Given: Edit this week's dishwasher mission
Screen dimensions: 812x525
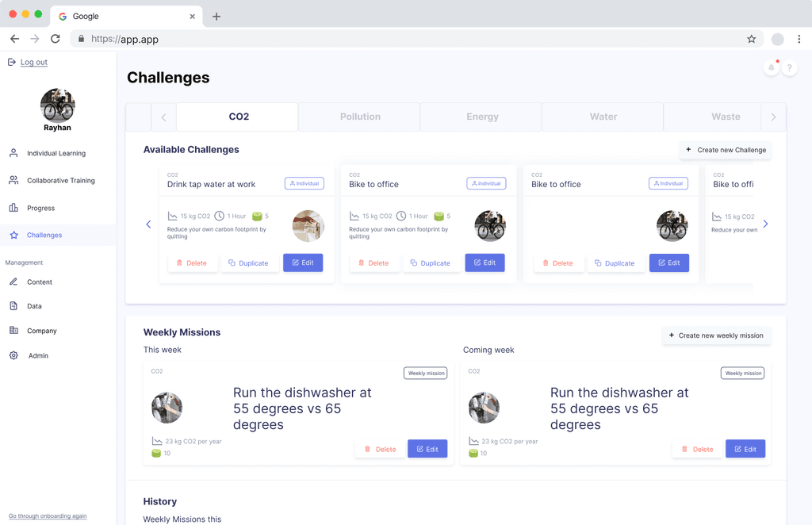Looking at the screenshot, I should [427, 449].
